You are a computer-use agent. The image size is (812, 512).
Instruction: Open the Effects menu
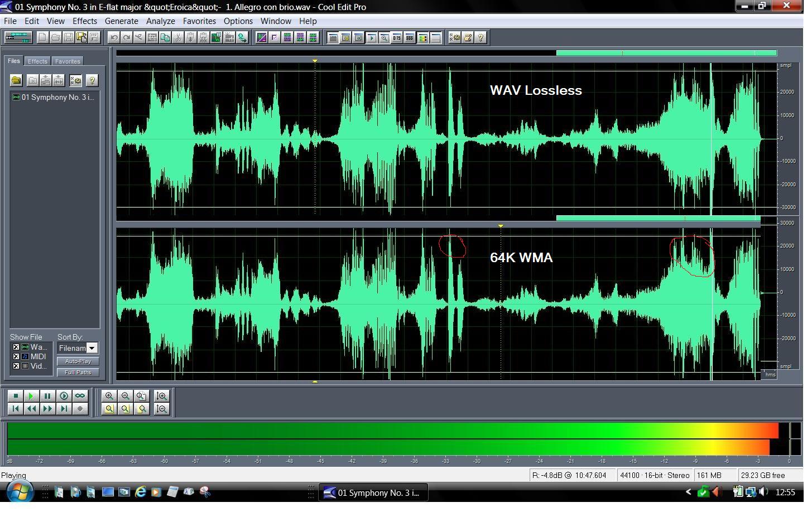coord(85,21)
